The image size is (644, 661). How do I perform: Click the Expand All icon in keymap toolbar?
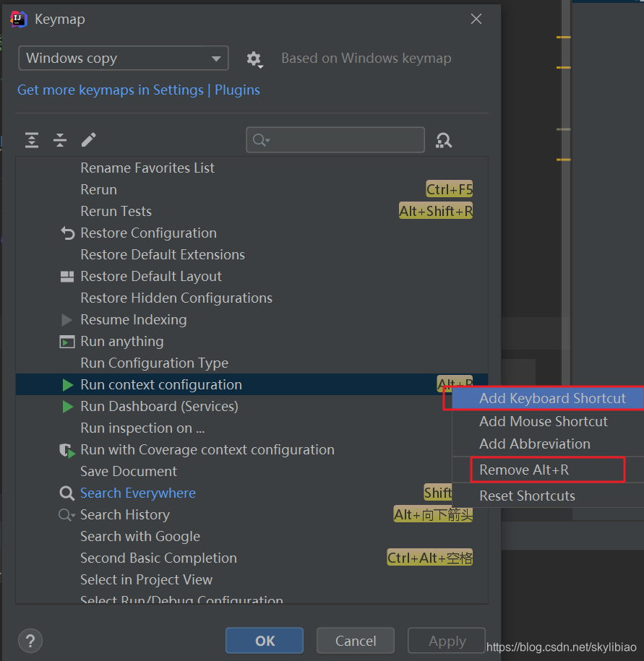point(32,140)
